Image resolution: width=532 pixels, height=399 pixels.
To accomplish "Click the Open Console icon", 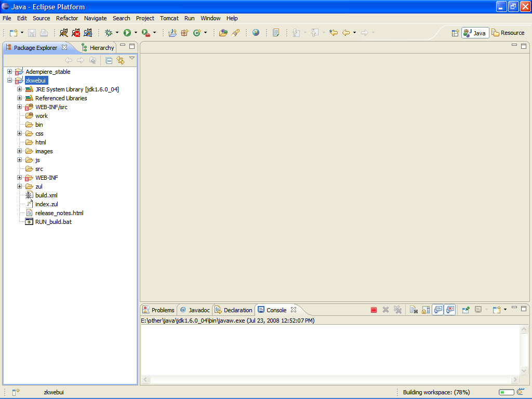I will [x=497, y=310].
